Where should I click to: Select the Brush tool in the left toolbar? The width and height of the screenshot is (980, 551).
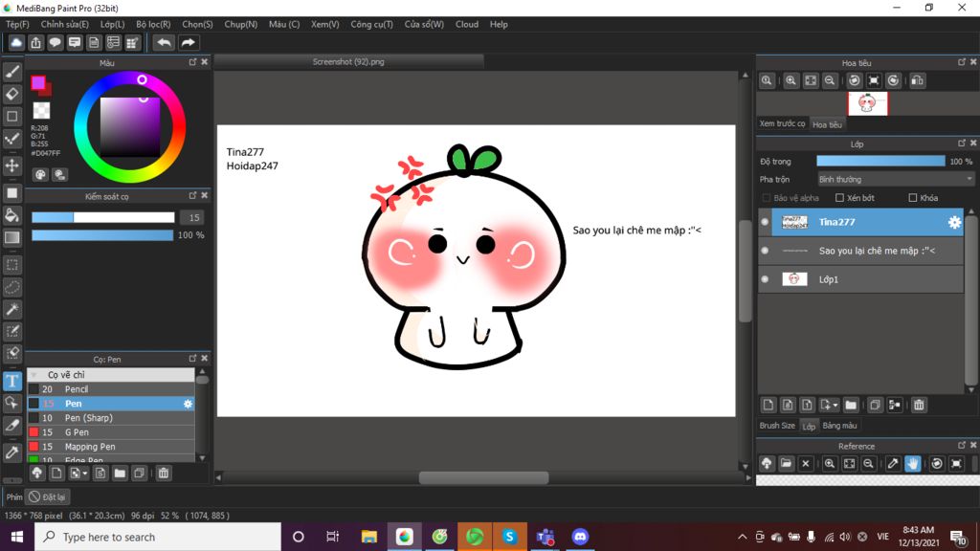11,72
